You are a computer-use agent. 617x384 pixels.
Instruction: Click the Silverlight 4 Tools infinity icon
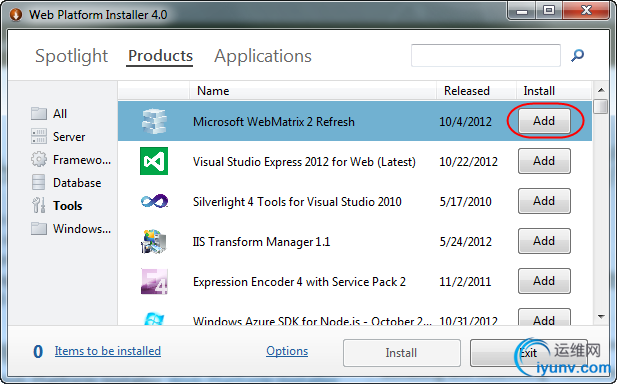tap(154, 201)
